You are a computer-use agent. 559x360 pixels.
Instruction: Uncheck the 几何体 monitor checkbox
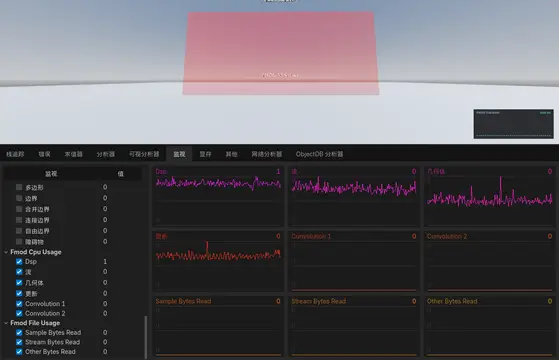19,283
